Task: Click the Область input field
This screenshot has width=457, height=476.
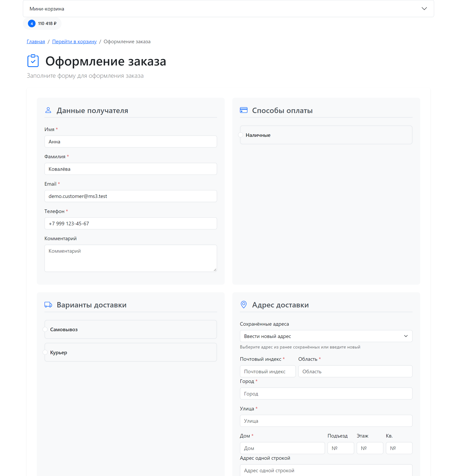Action: click(355, 371)
